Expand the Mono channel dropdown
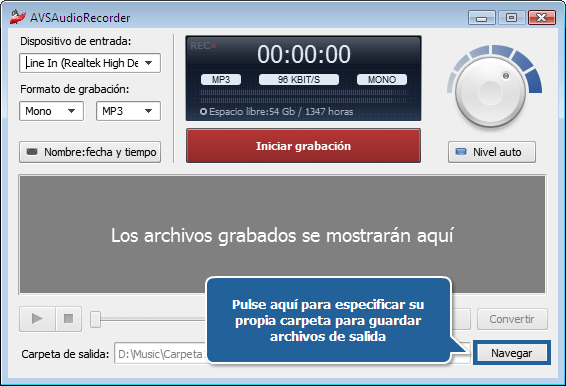566x386 pixels. (x=51, y=111)
